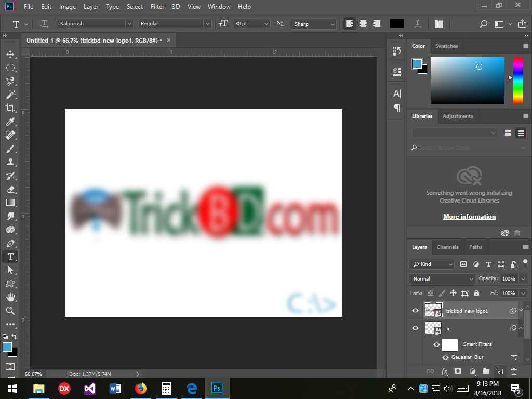
Task: Select the Smudge tool
Action: tap(10, 216)
